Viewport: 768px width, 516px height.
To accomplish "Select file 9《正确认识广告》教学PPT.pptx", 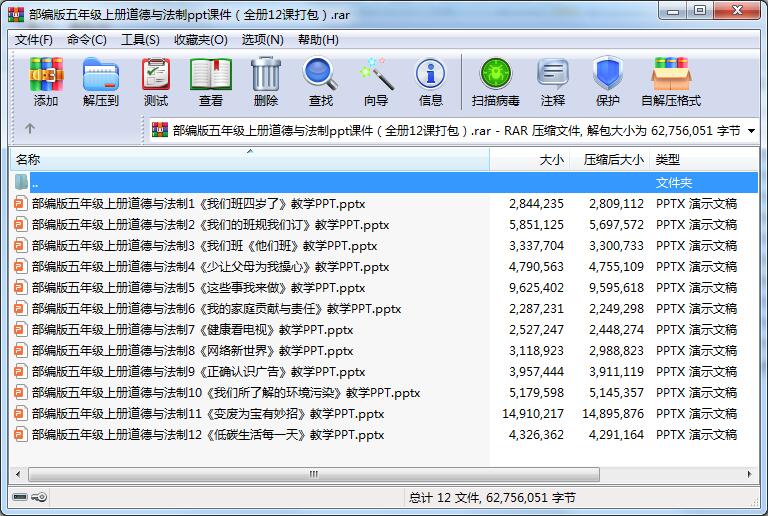I will point(198,372).
